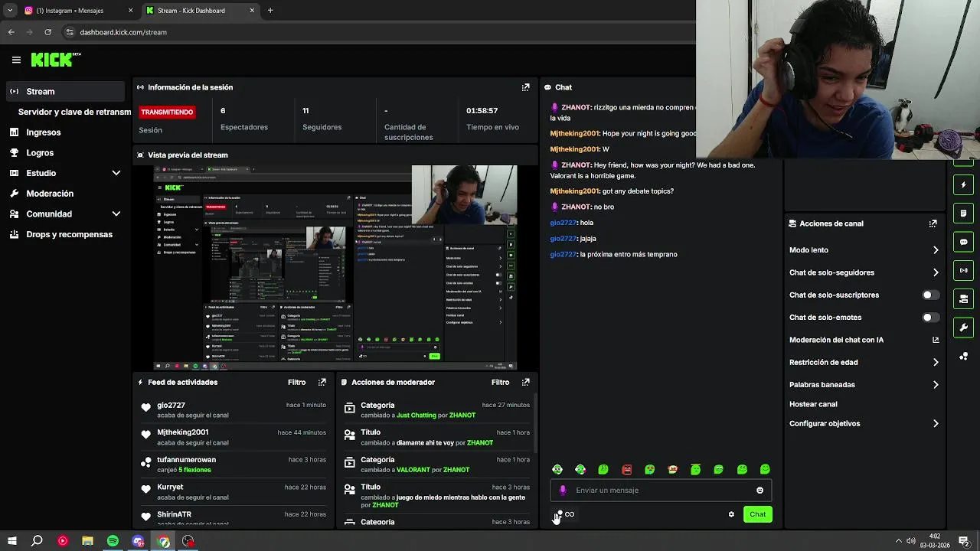The image size is (980, 551).
Task: Open the Windows notification center
Action: coord(964,541)
